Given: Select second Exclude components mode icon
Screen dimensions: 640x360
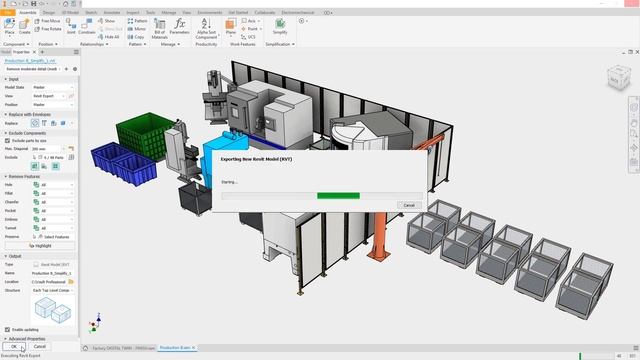Looking at the screenshot, I should coord(44,166).
